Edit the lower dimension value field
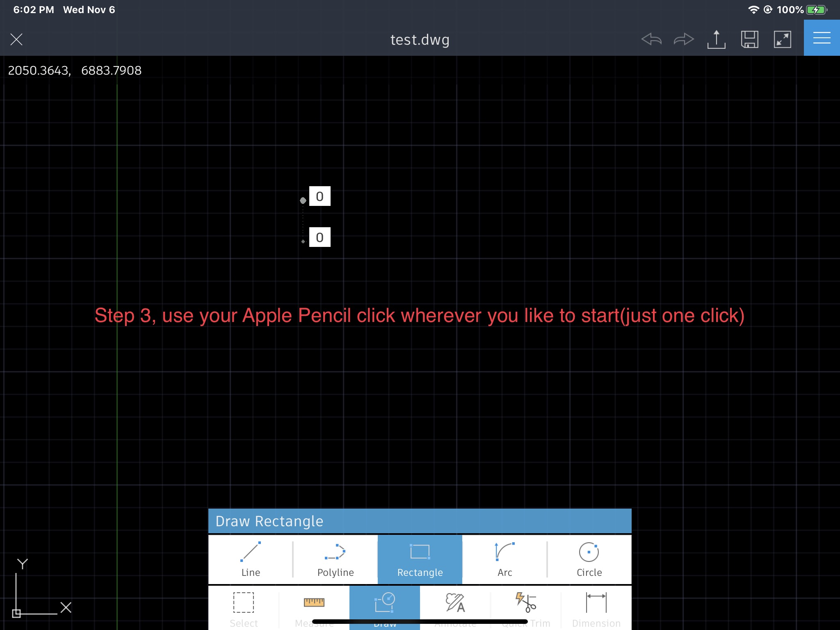Image resolution: width=840 pixels, height=630 pixels. (x=320, y=237)
